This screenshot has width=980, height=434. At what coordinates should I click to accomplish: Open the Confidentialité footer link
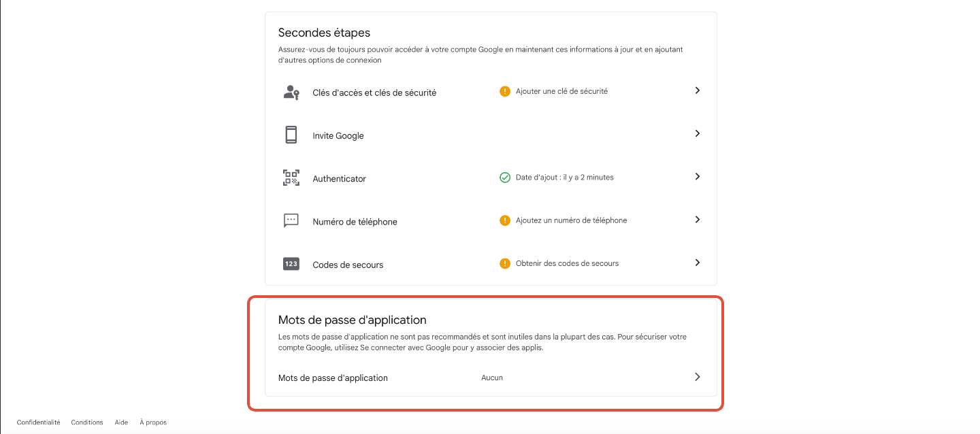38,422
